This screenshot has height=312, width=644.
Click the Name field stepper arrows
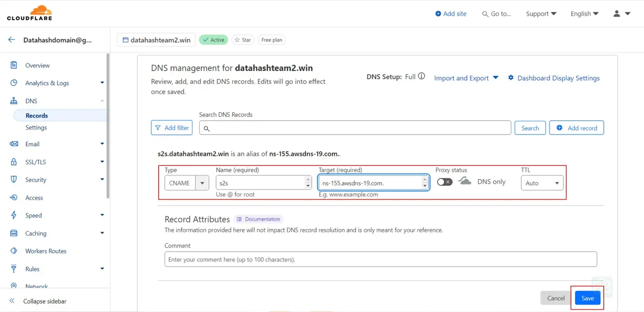[x=308, y=183]
